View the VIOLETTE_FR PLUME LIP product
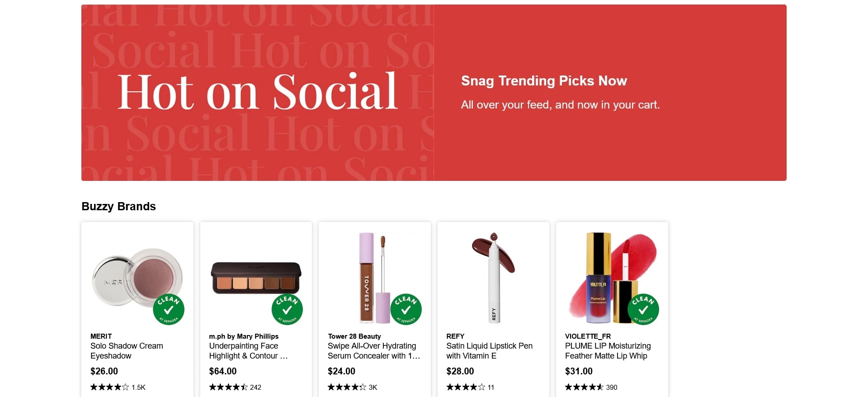Viewport: 868px width, 397px height. (x=608, y=351)
